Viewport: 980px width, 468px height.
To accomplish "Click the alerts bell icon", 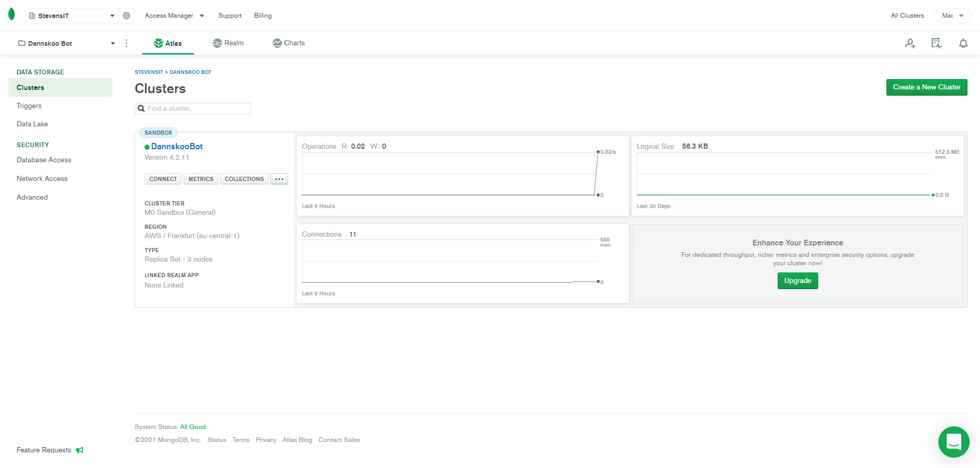I will pyautogui.click(x=963, y=44).
